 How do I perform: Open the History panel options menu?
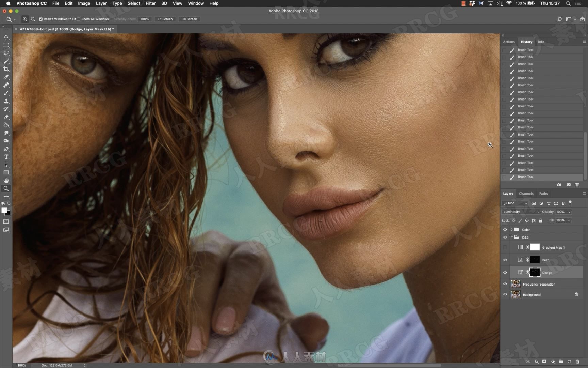click(x=584, y=42)
